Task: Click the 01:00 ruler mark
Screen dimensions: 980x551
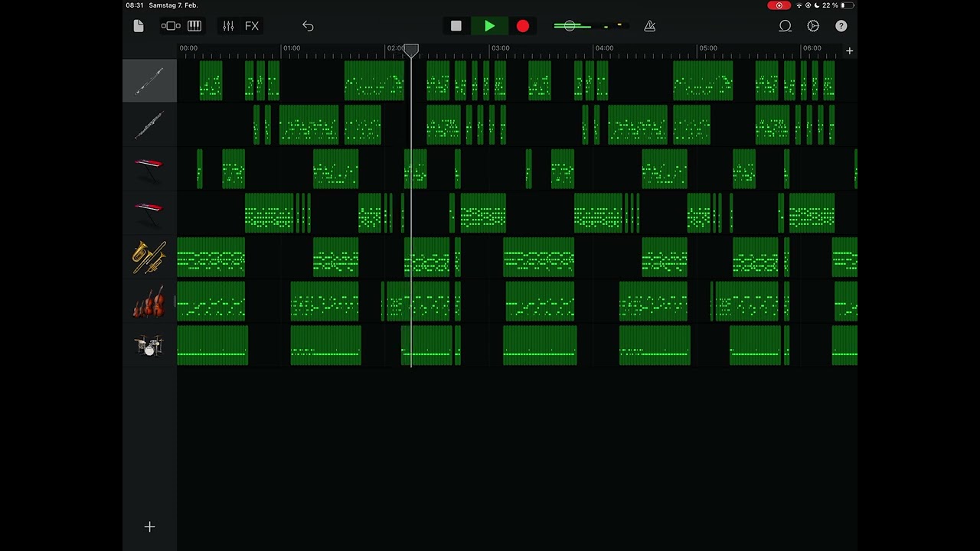Action: pyautogui.click(x=292, y=48)
